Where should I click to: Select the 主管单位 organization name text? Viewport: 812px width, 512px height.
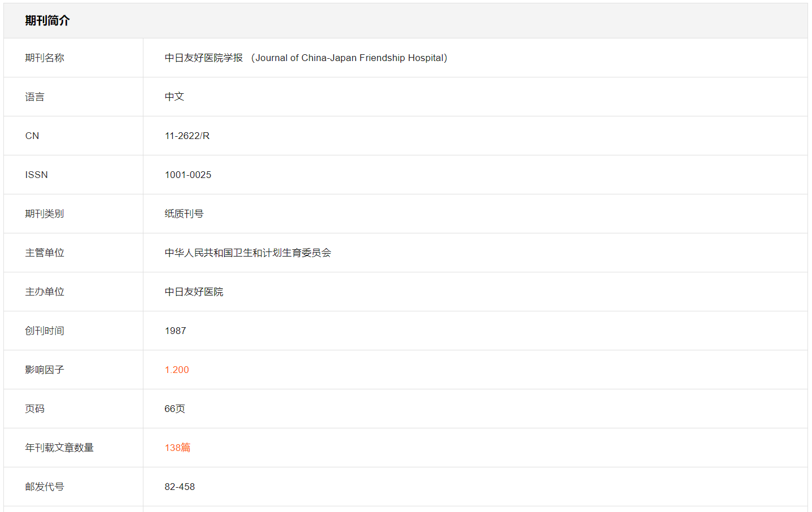pos(248,253)
